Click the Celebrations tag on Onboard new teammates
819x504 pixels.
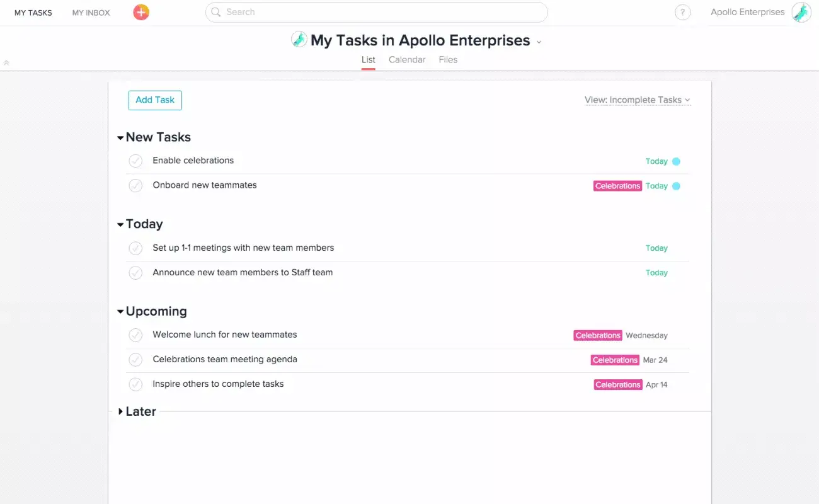617,186
